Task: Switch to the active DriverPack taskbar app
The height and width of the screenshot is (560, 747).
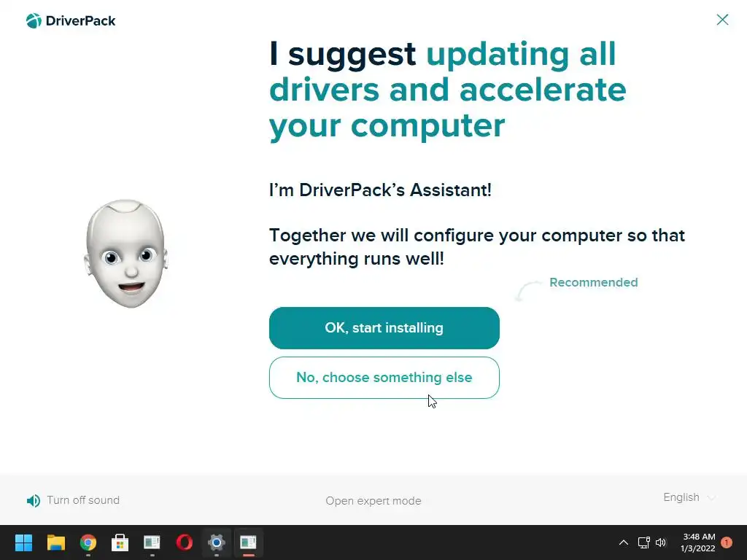Action: coord(248,542)
